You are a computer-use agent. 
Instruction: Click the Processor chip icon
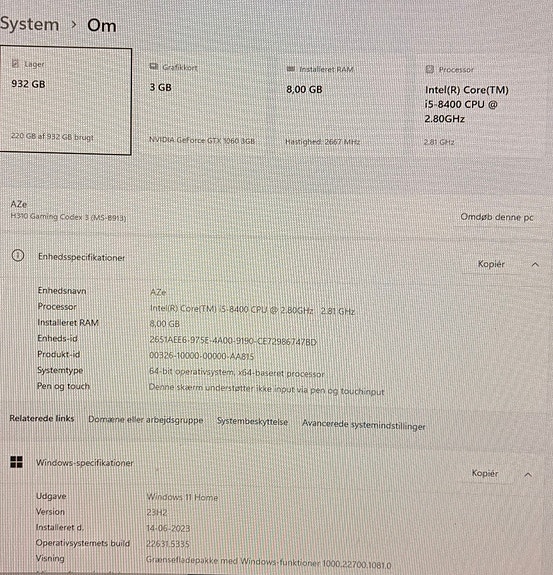point(429,69)
